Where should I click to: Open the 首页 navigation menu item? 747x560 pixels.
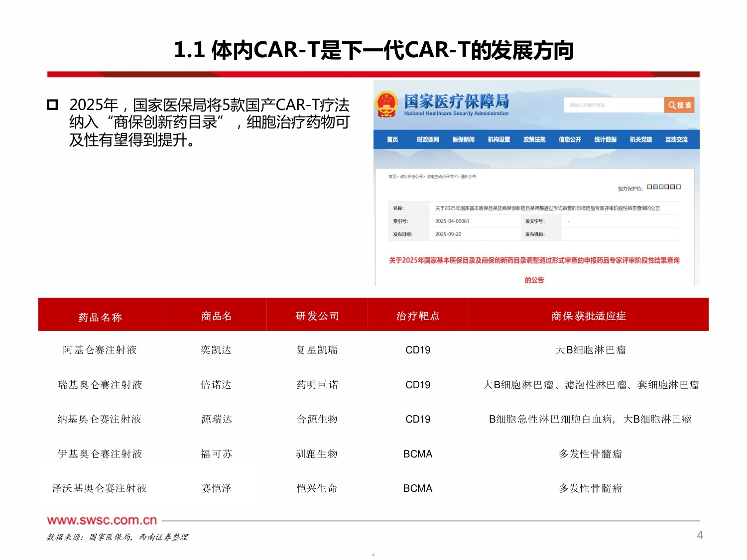click(x=392, y=139)
